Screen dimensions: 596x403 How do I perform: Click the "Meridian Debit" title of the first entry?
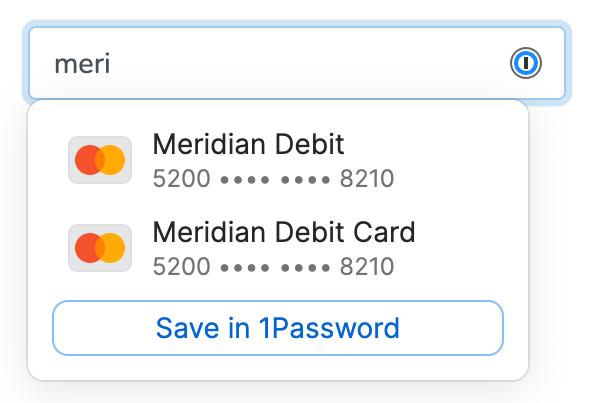[x=248, y=144]
